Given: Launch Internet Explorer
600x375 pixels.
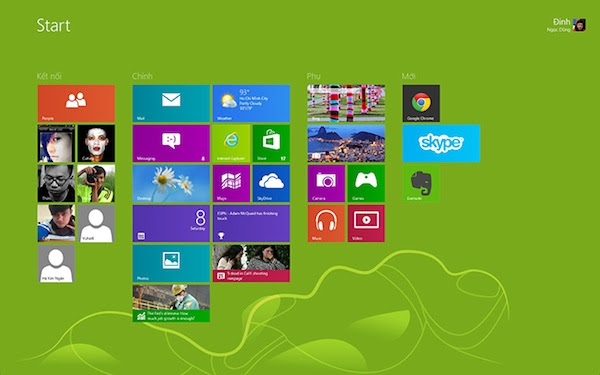Looking at the screenshot, I should (x=231, y=143).
